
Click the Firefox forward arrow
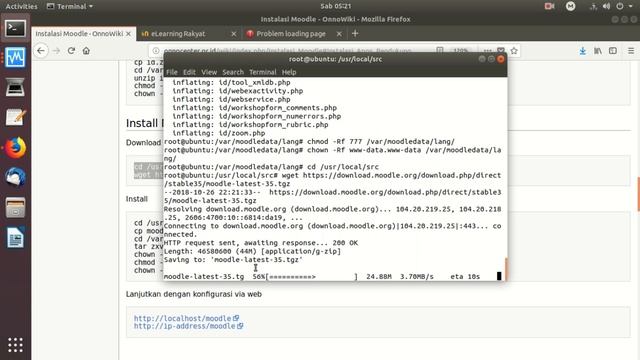tap(56, 51)
